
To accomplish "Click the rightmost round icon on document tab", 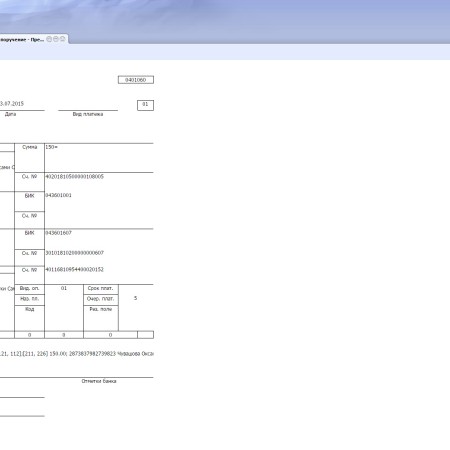I will (62, 39).
